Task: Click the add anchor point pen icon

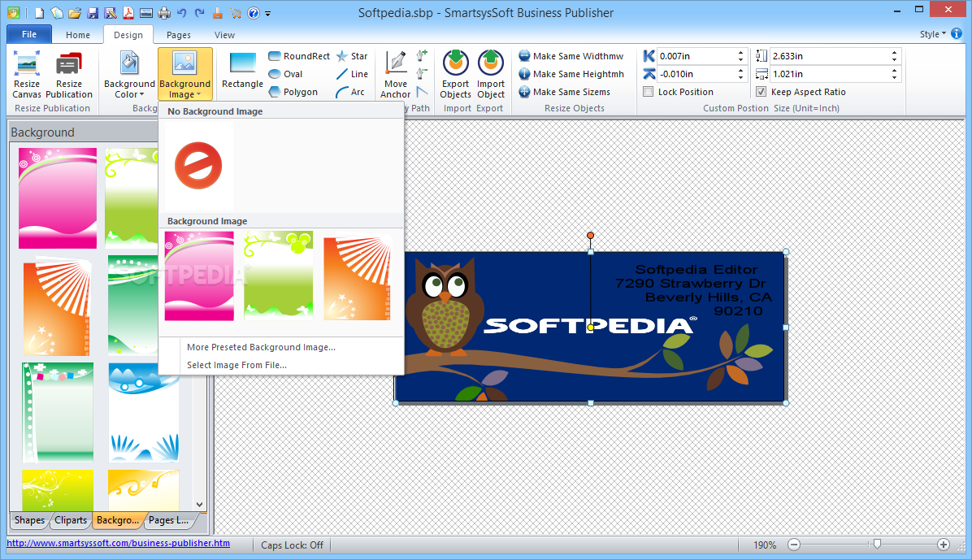Action: 422,56
